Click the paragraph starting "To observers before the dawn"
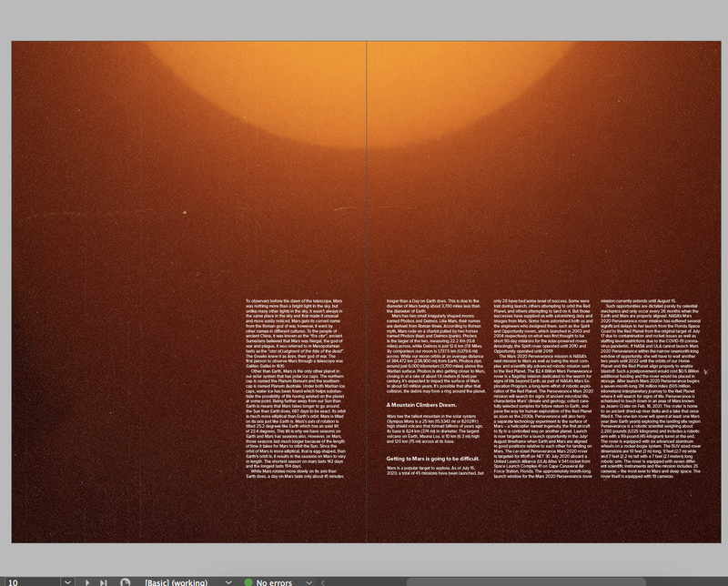728x586 pixels. pyautogui.click(x=294, y=334)
